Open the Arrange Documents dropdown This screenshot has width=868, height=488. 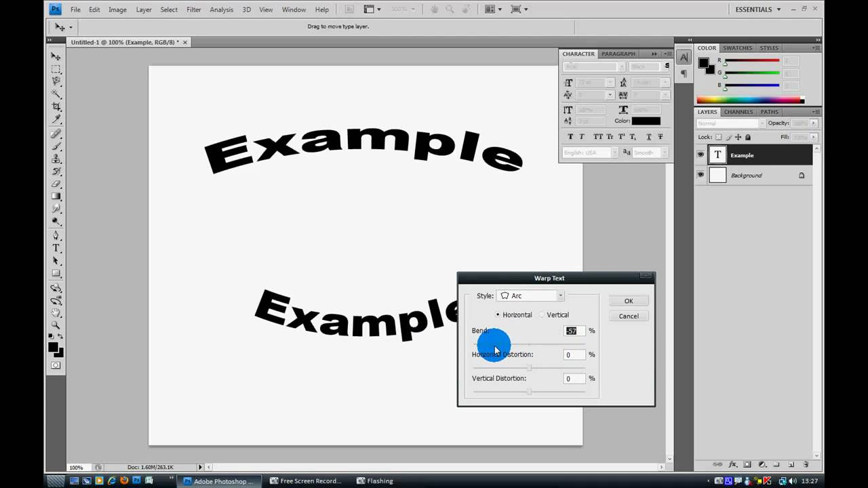[x=494, y=9]
